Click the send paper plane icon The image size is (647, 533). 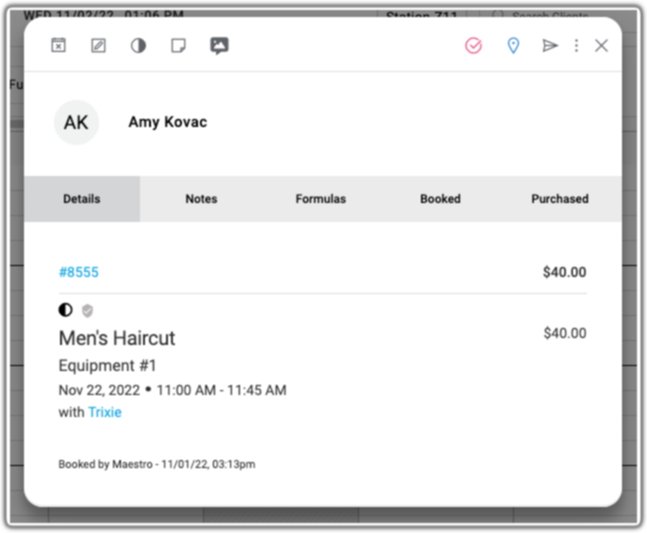point(550,45)
